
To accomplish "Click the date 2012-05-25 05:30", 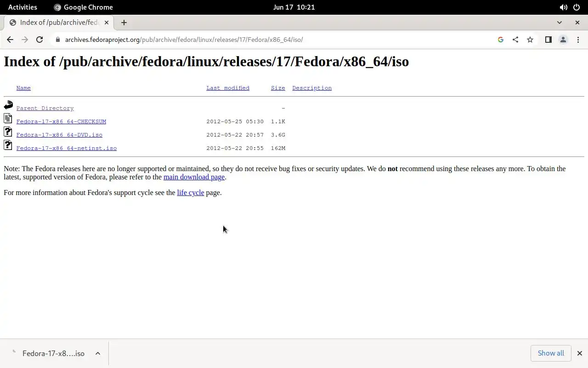I will tap(235, 121).
